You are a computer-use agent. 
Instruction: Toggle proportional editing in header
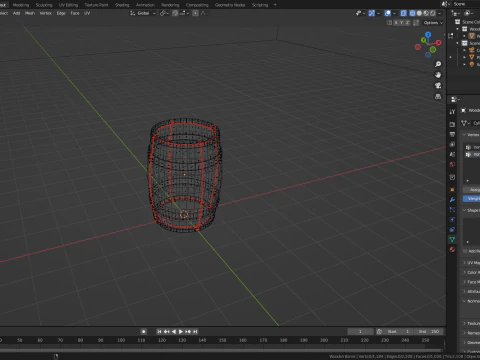coord(195,13)
